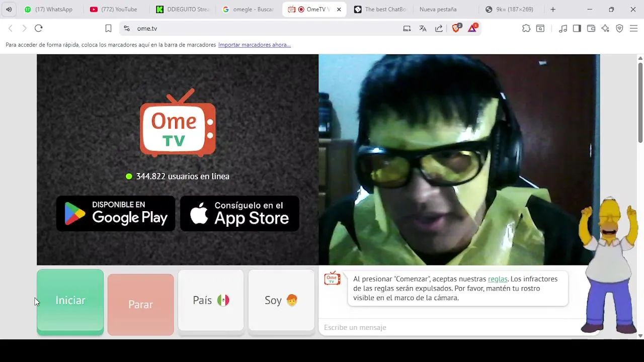Click the green Iniciar button
Image resolution: width=644 pixels, height=362 pixels.
point(70,302)
